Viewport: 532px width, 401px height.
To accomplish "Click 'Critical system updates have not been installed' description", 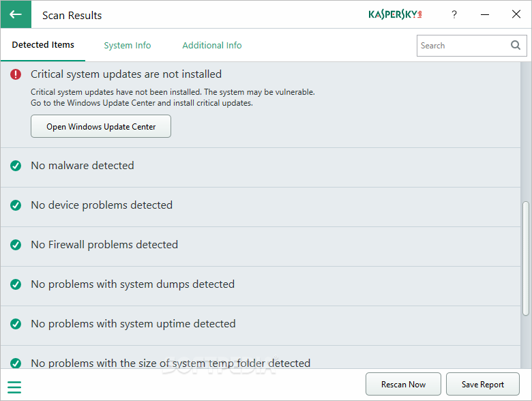I will (173, 92).
